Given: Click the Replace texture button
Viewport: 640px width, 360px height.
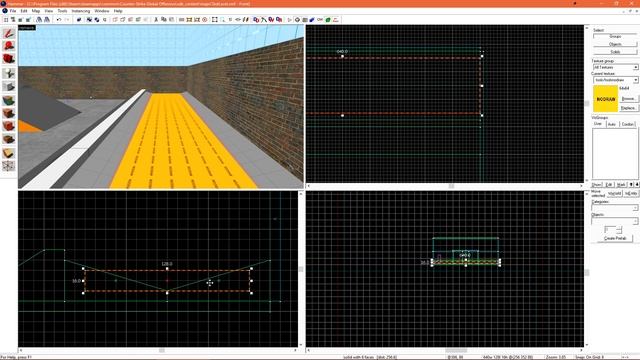Looking at the screenshot, I should coord(628,108).
